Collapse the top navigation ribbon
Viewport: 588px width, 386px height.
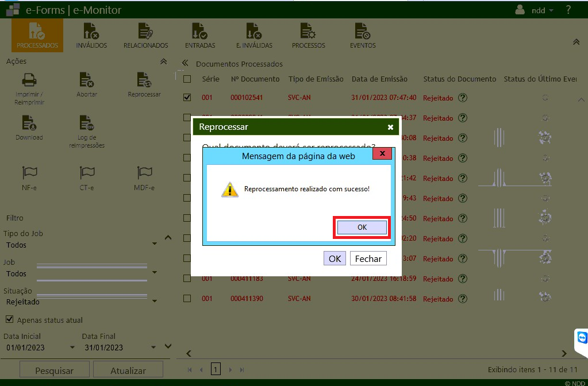(x=577, y=42)
